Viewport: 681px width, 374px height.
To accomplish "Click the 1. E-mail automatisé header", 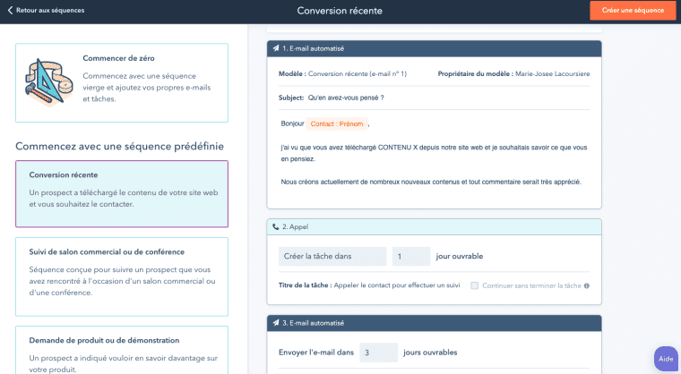I will click(434, 49).
